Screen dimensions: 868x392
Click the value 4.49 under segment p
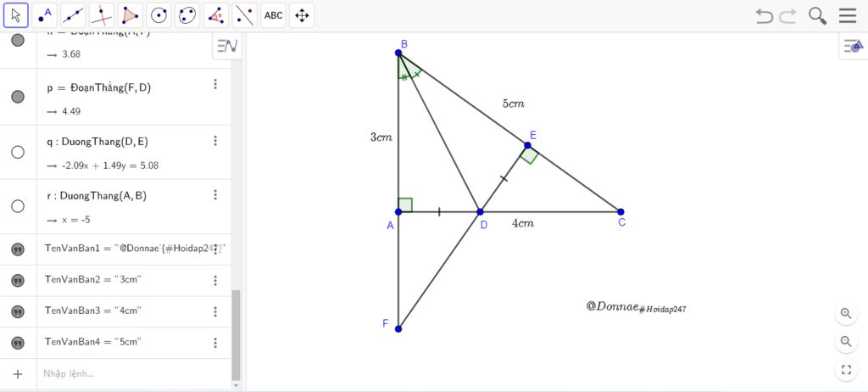click(71, 111)
